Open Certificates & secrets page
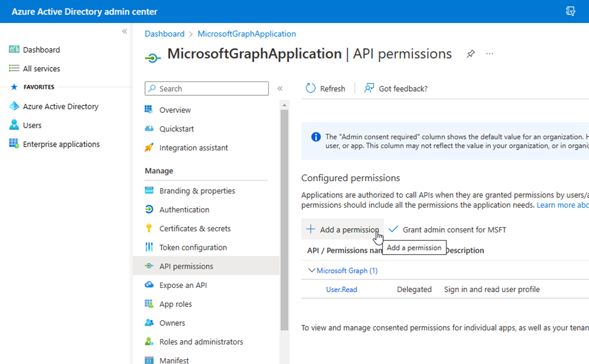 pyautogui.click(x=195, y=229)
